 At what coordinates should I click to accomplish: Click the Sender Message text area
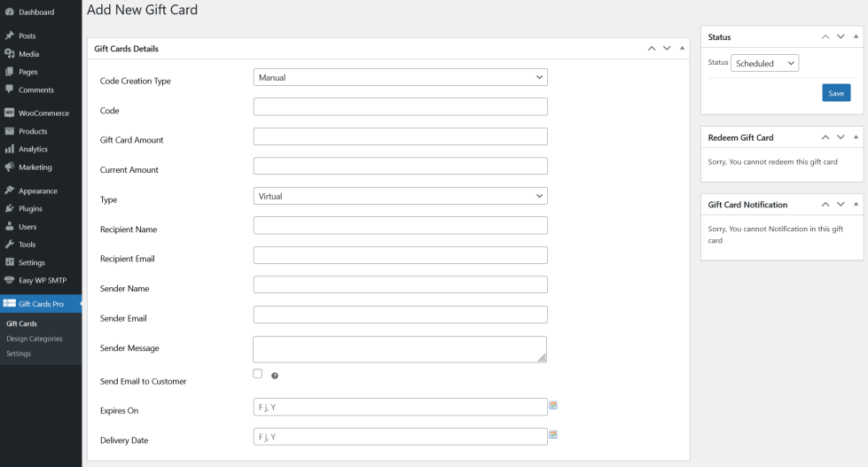(400, 349)
